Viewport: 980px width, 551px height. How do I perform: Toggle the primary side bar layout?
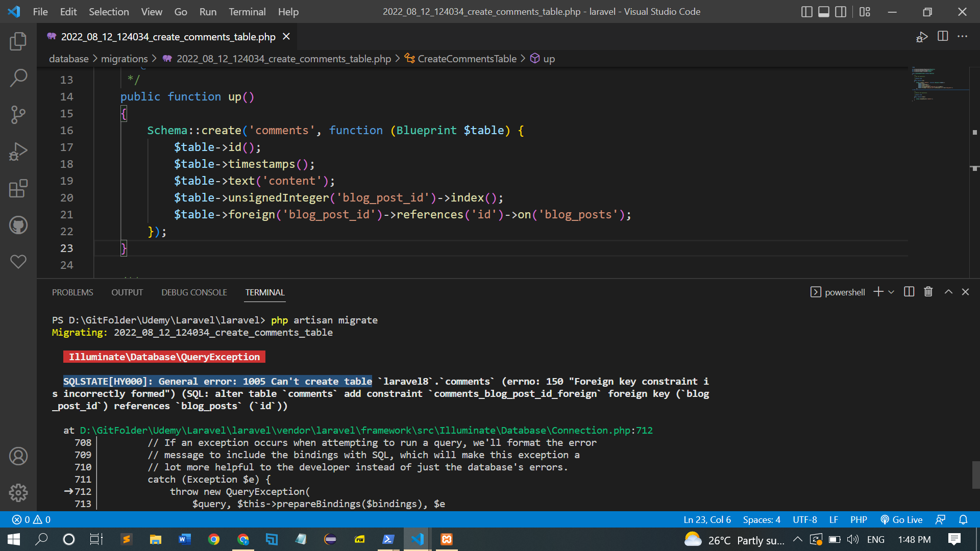pos(806,12)
